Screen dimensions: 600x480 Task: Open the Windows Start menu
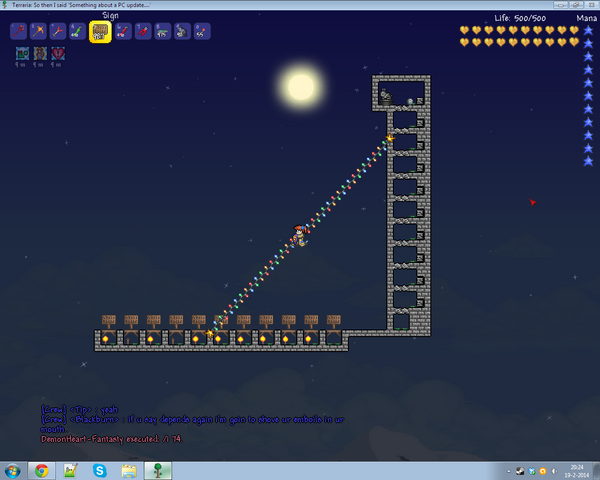point(13,470)
